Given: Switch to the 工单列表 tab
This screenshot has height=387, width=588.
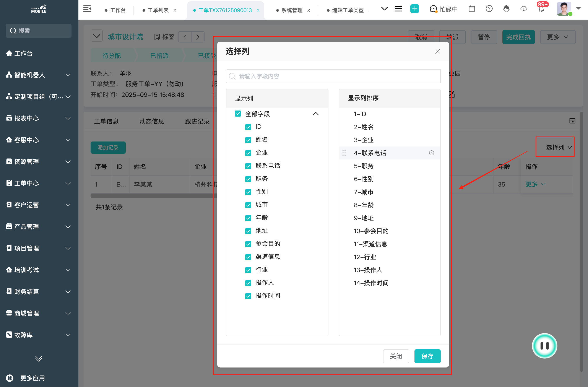Looking at the screenshot, I should point(158,10).
